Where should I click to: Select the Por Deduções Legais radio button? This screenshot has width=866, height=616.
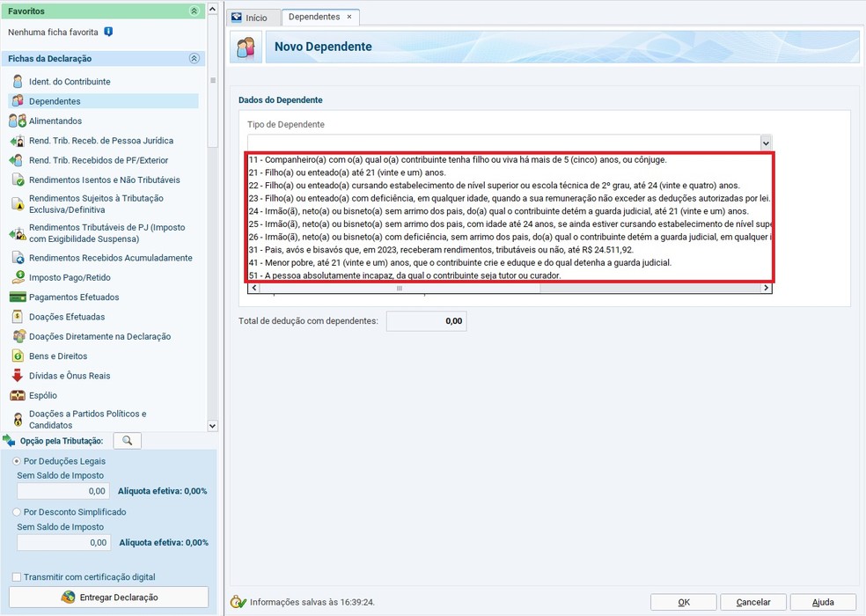point(17,461)
